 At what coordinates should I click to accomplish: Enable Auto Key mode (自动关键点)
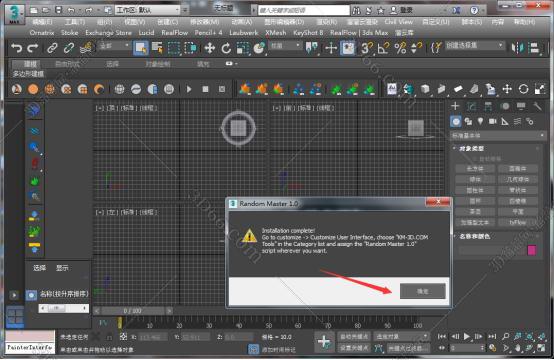(354, 337)
